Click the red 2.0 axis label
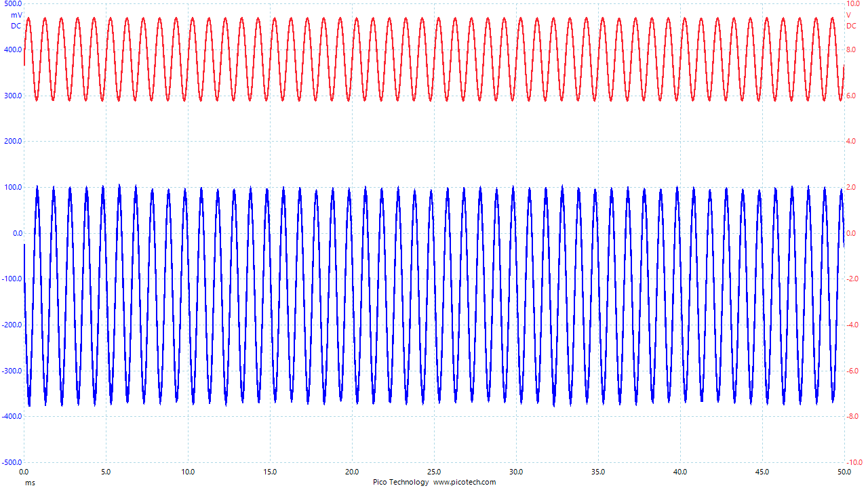This screenshot has height=488, width=868. 851,188
